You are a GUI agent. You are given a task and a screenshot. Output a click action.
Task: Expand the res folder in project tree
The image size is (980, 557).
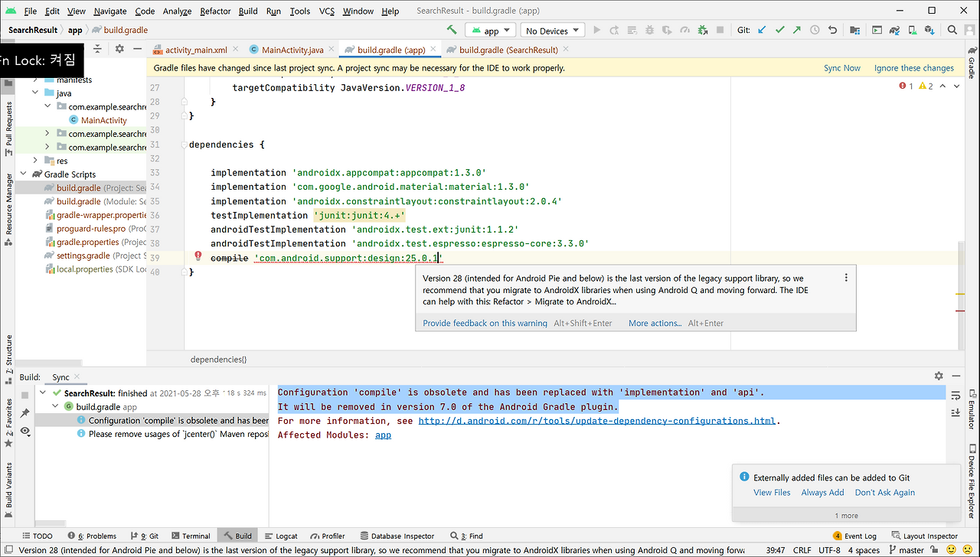(35, 161)
